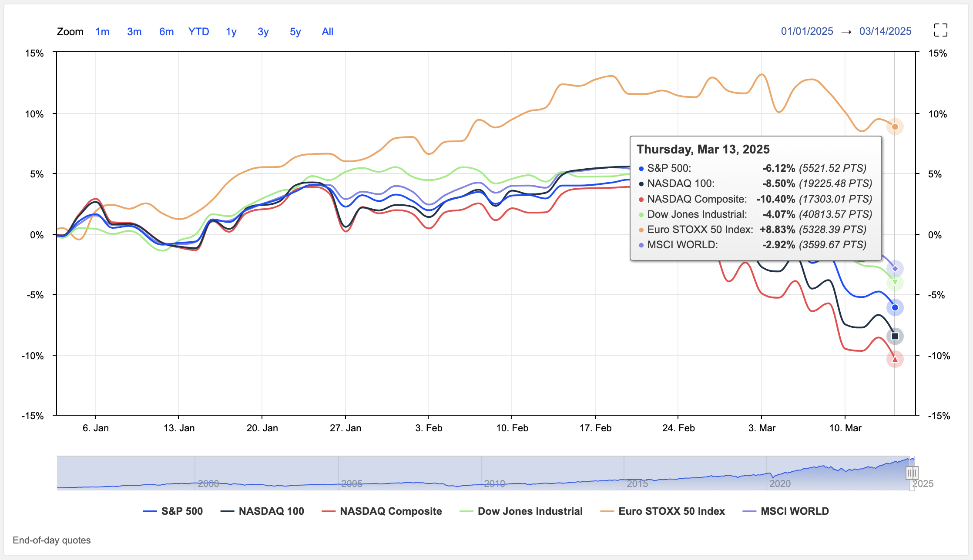This screenshot has width=973, height=560.
Task: Click the 2010 label in navigator timeline
Action: click(x=494, y=483)
